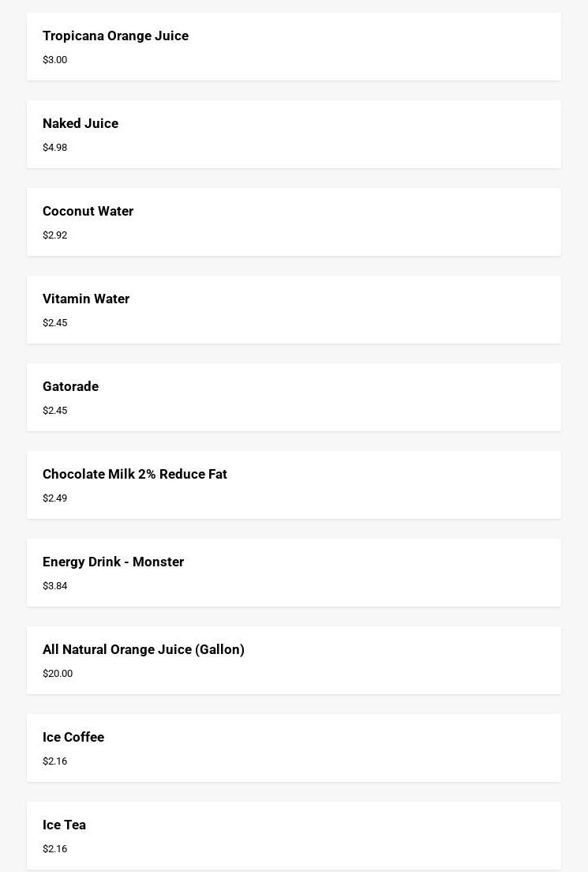This screenshot has height=872, width=588.
Task: Click the $2.49 chocolate milk price
Action: click(x=55, y=498)
